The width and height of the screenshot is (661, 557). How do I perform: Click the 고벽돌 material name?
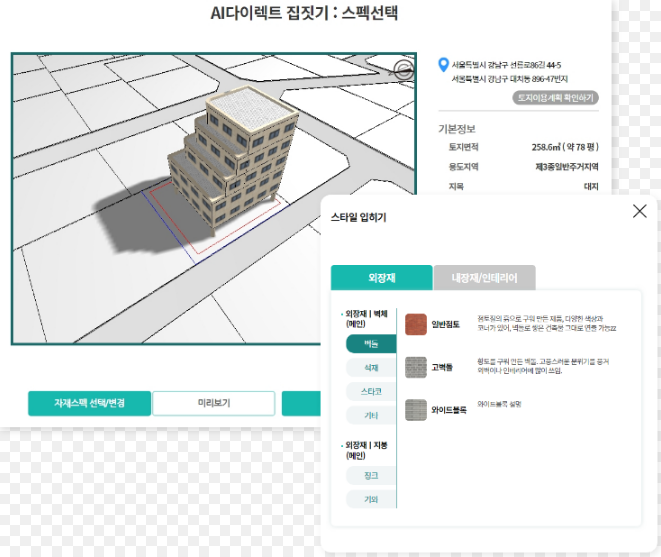tap(442, 367)
